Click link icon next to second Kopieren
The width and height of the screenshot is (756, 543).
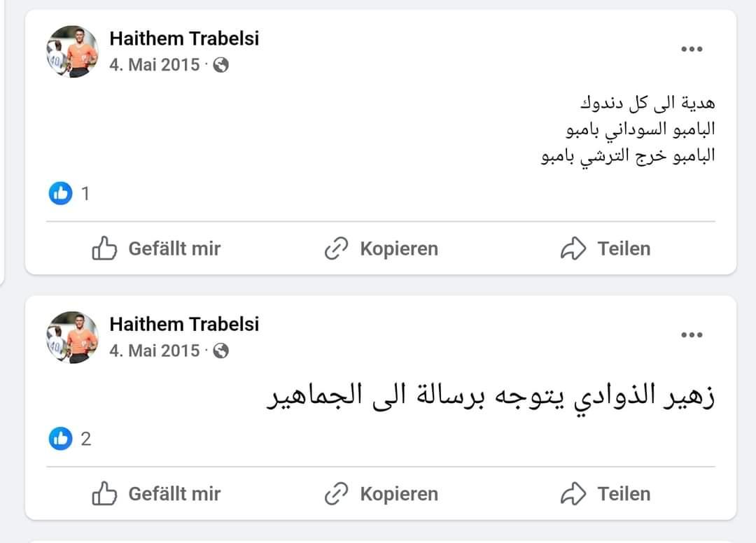[336, 494]
